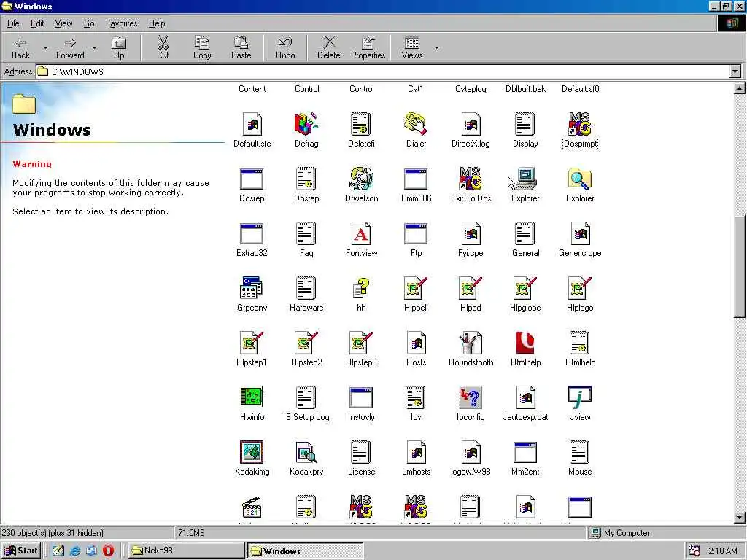Open the Edit menu
This screenshot has width=747, height=560.
click(37, 23)
